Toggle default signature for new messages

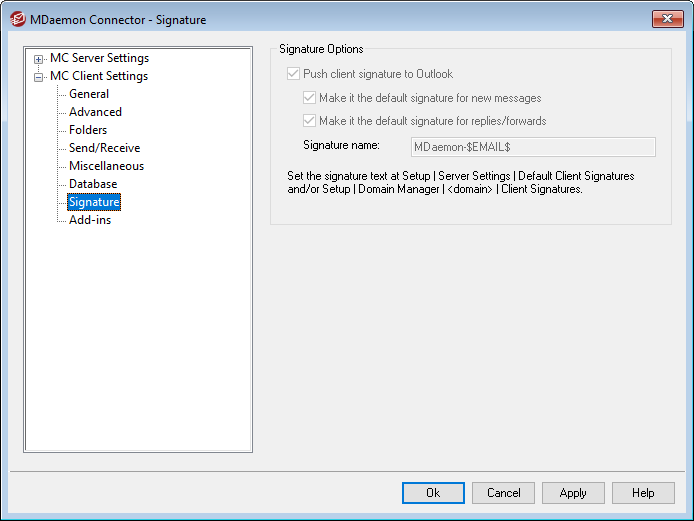pos(309,98)
